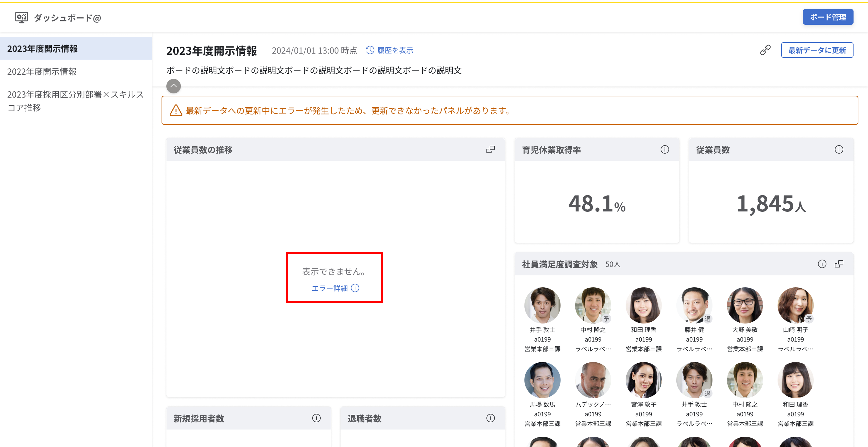This screenshot has height=447, width=868.
Task: Show info for 退職者数 panel
Action: click(490, 418)
